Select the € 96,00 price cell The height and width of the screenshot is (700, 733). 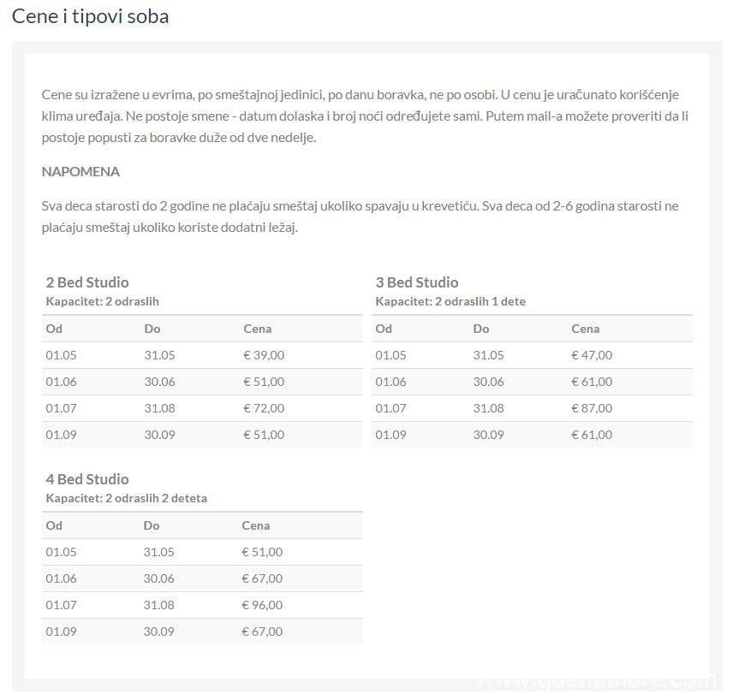[262, 605]
